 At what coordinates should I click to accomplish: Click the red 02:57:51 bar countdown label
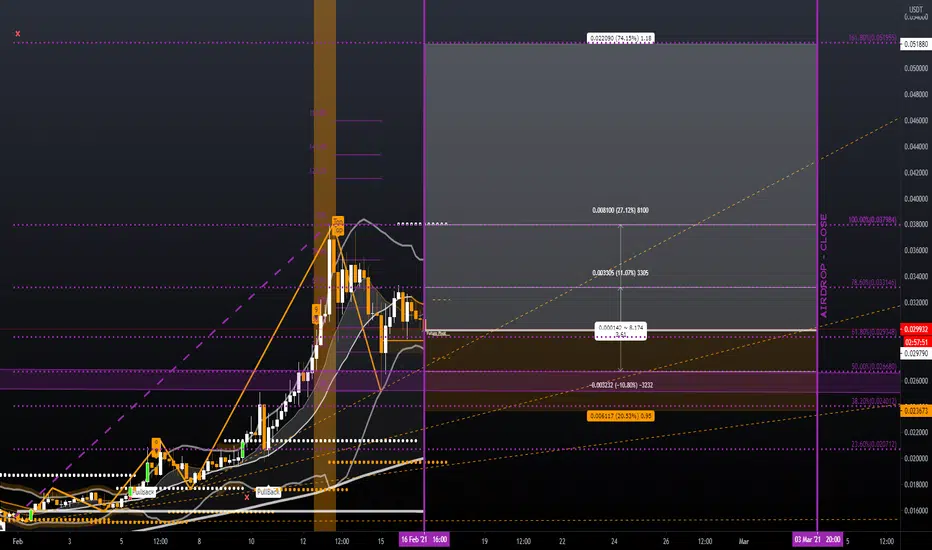pyautogui.click(x=916, y=342)
